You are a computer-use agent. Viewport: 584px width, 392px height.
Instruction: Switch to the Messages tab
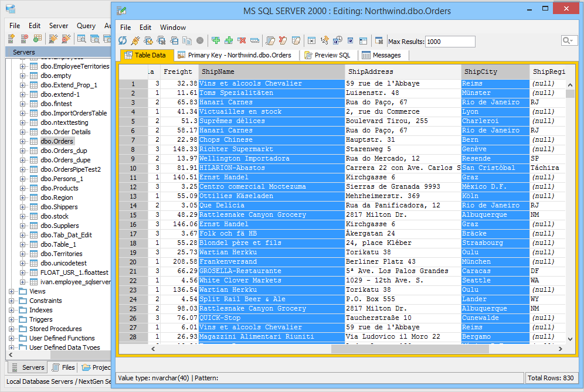click(x=382, y=55)
